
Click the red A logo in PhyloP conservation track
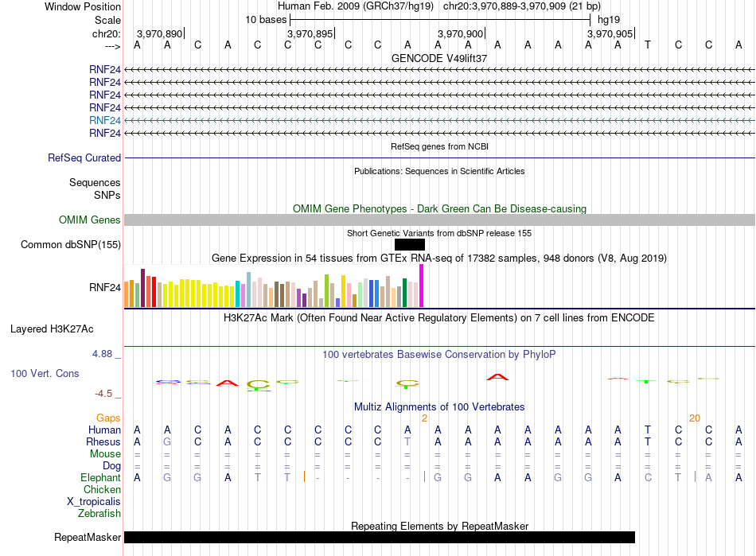[497, 377]
